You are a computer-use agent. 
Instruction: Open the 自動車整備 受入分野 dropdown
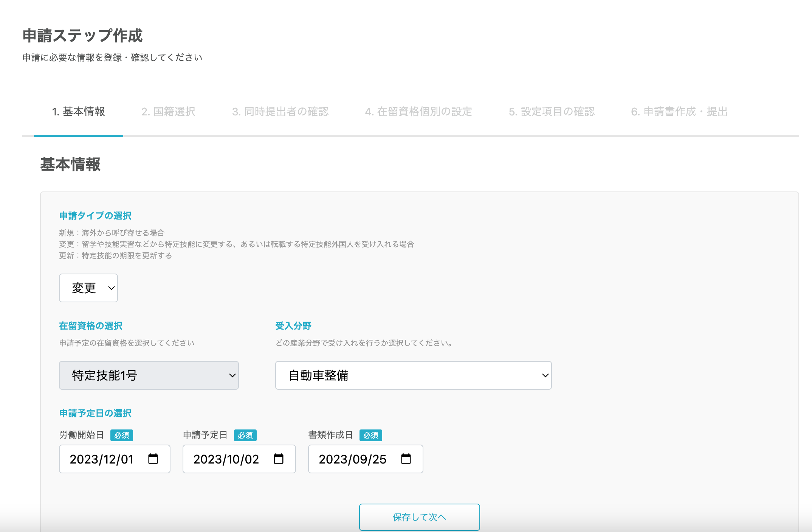pyautogui.click(x=413, y=375)
